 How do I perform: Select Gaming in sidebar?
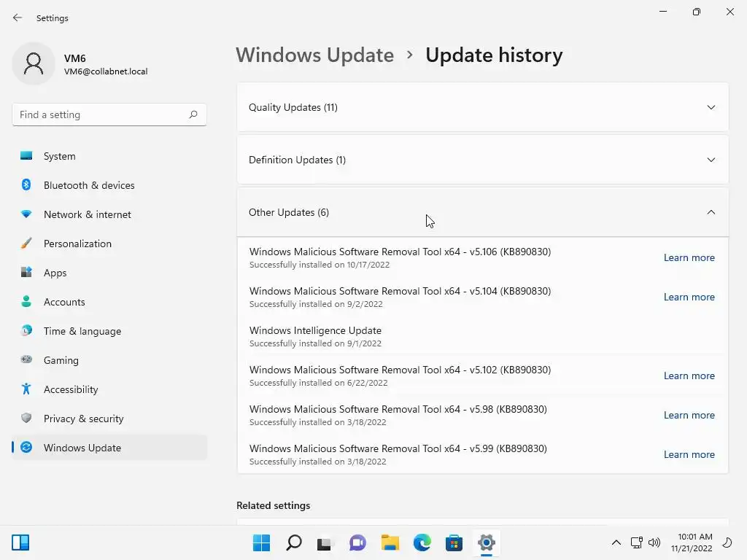pos(109,360)
